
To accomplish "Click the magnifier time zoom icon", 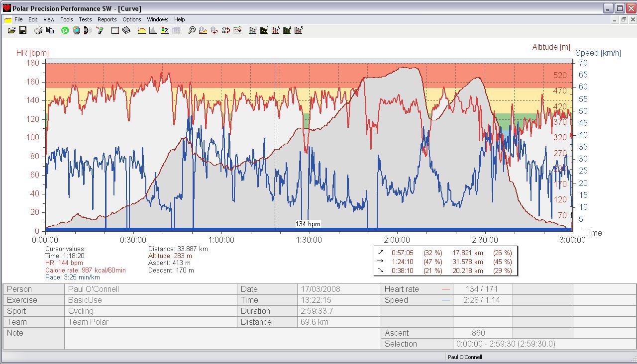I will [192, 30].
